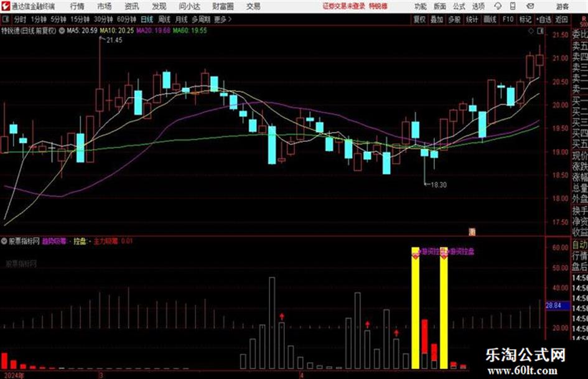This screenshot has width=588, height=379.
Task: Toggle the left panel icon beside 分时
Action: click(x=5, y=19)
